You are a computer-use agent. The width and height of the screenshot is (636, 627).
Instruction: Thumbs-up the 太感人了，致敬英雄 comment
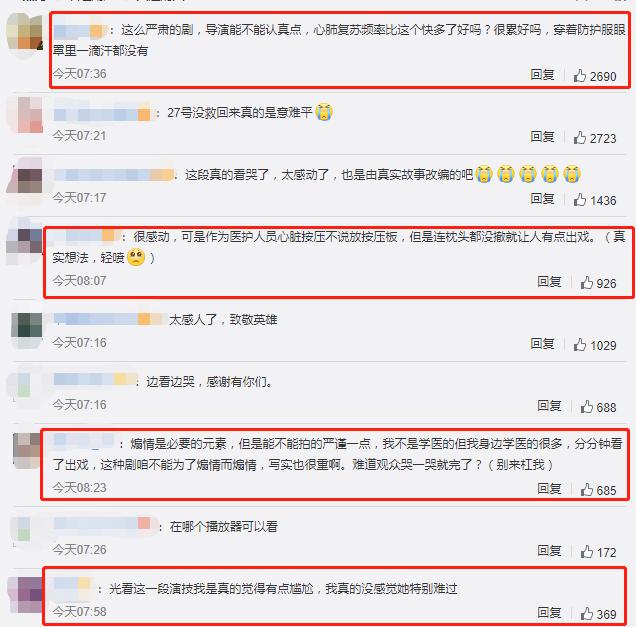coord(595,345)
